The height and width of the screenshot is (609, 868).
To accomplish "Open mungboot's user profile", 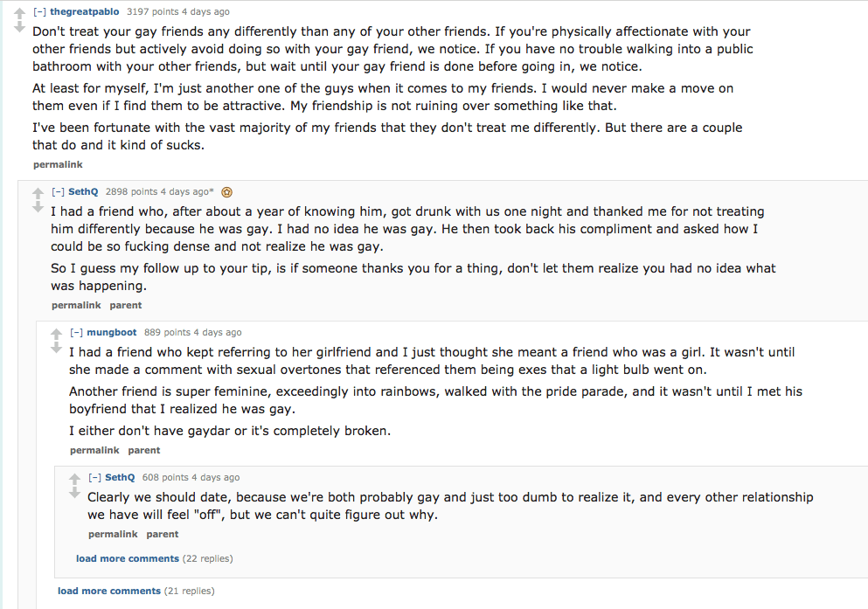I will [111, 333].
